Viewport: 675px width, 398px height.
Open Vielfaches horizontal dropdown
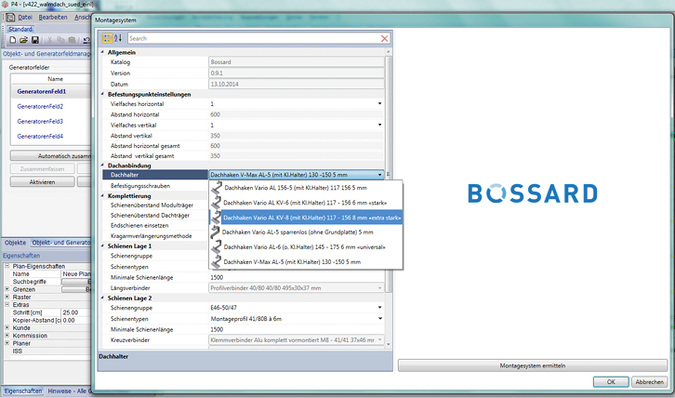380,104
